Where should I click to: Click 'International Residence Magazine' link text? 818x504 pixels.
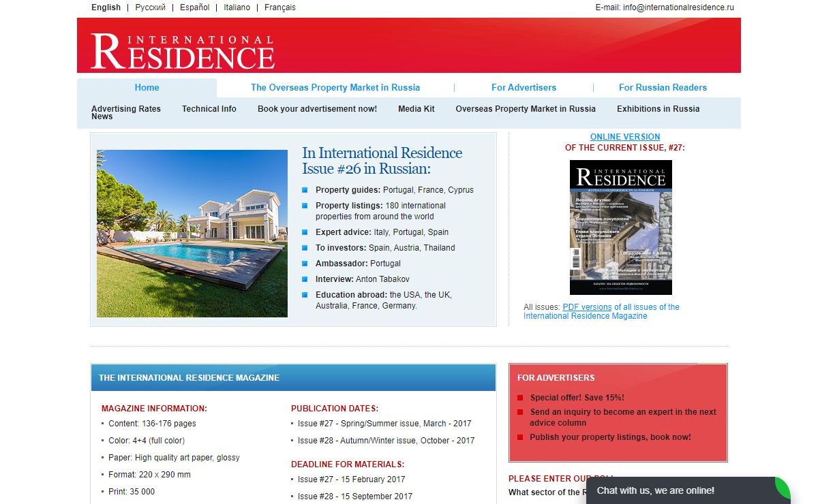click(586, 316)
